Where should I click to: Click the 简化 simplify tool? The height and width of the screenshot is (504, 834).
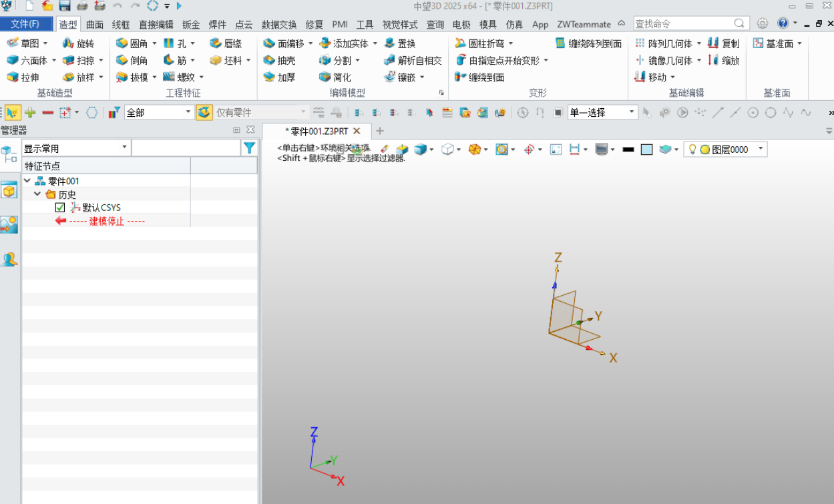335,77
